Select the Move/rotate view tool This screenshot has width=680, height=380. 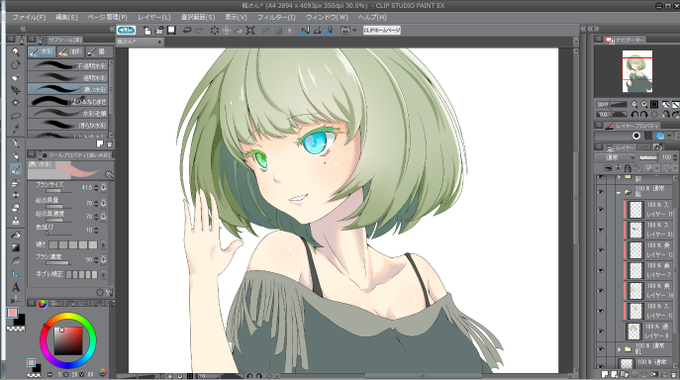point(16,65)
